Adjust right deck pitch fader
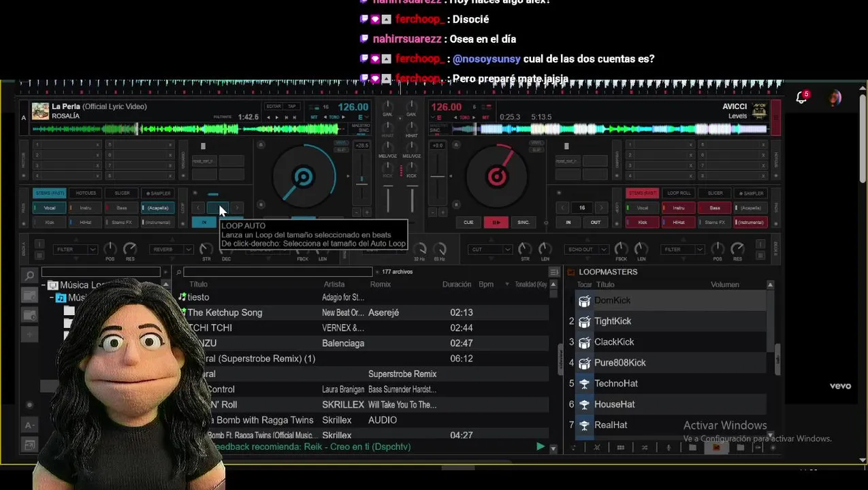Screen dimensions: 868x490 coord(439,177)
